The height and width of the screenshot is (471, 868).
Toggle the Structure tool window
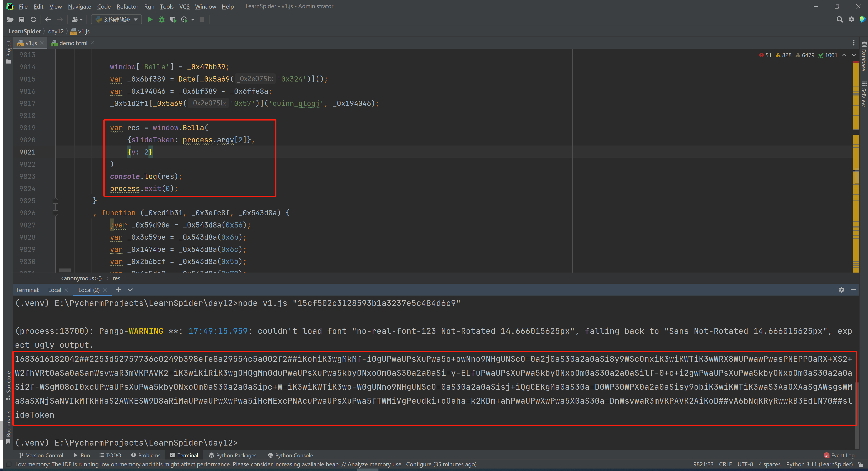pyautogui.click(x=8, y=385)
